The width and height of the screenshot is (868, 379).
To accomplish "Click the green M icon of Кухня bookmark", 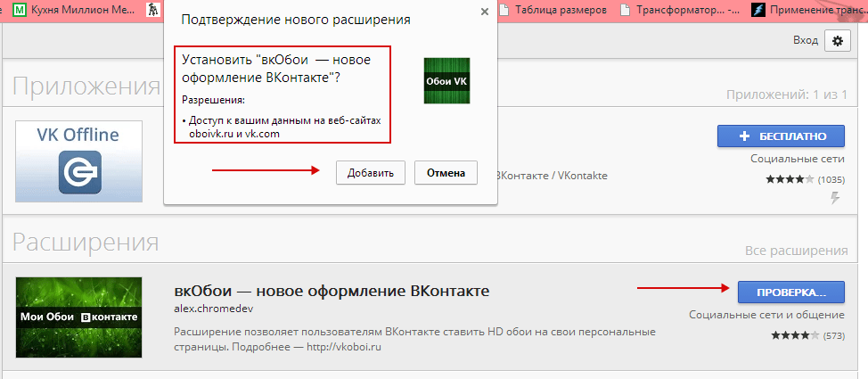I will click(x=20, y=10).
